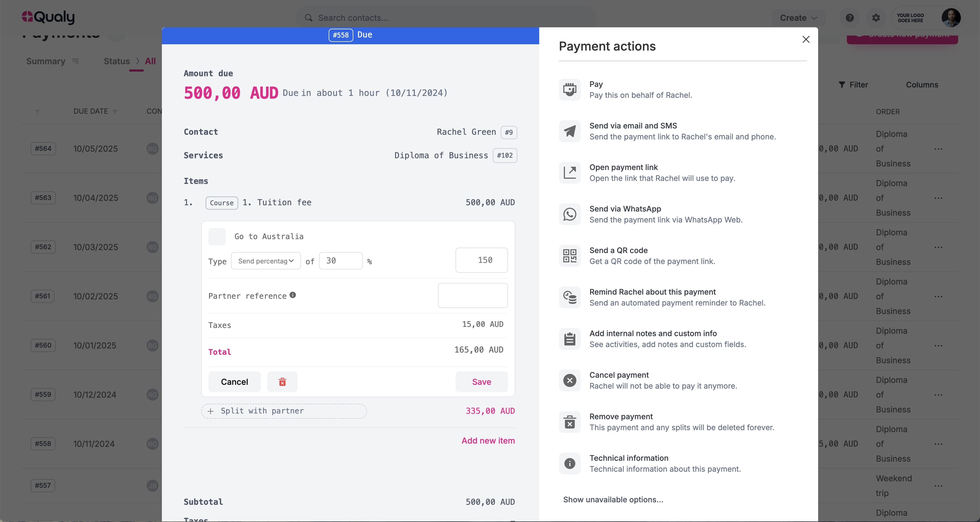Screen dimensions: 980x522
Task: Click the user profile avatar
Action: coord(951,17)
